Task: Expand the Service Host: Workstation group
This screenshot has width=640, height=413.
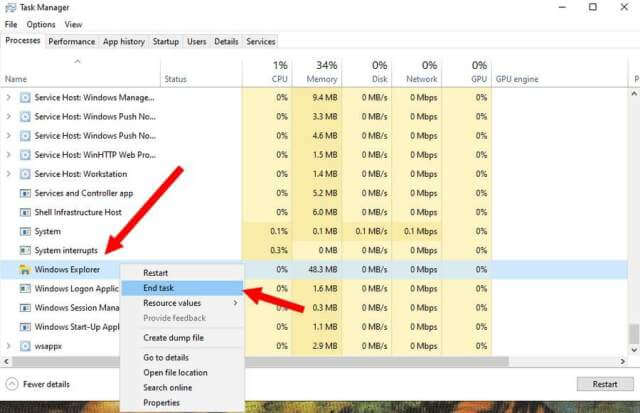Action: 8,174
